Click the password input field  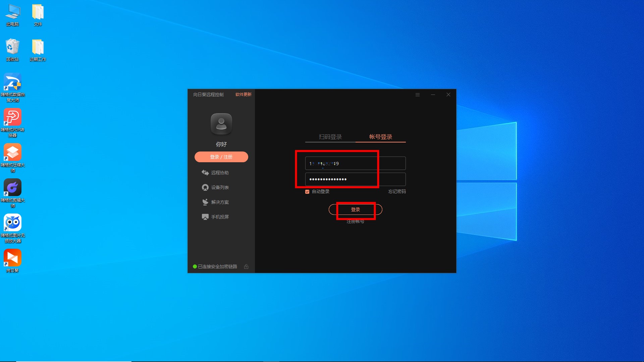coord(356,179)
